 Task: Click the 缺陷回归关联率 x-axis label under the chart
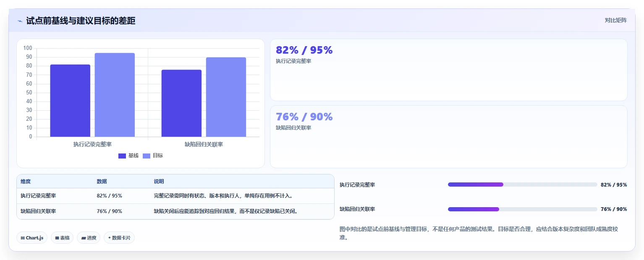pos(204,144)
